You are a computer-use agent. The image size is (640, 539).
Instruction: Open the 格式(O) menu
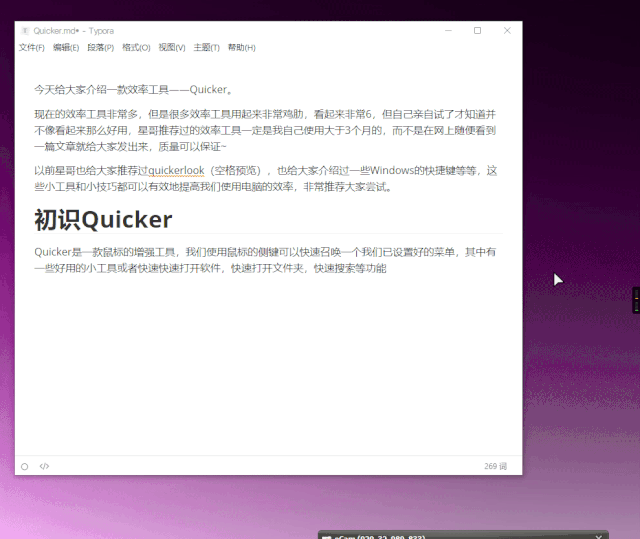pos(136,47)
